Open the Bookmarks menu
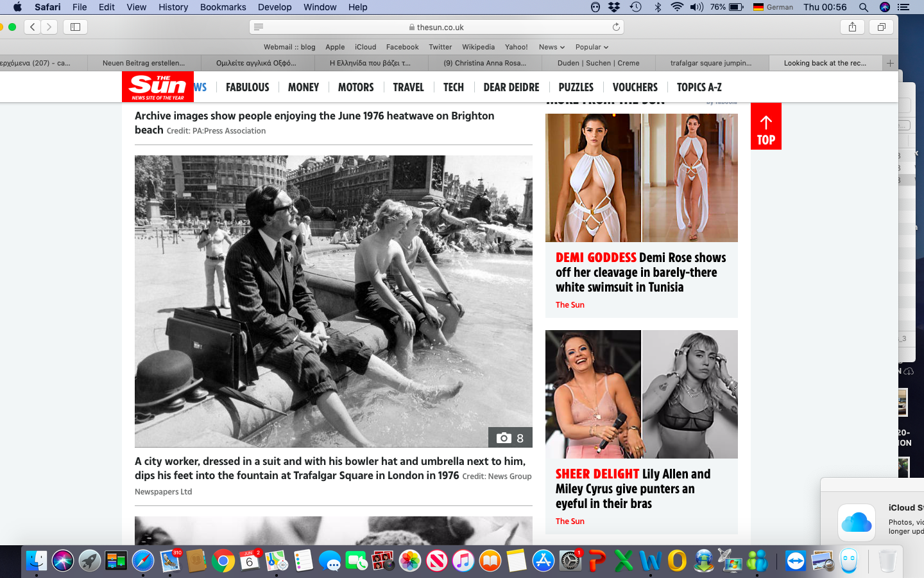Screen dimensions: 924x578 223,7
